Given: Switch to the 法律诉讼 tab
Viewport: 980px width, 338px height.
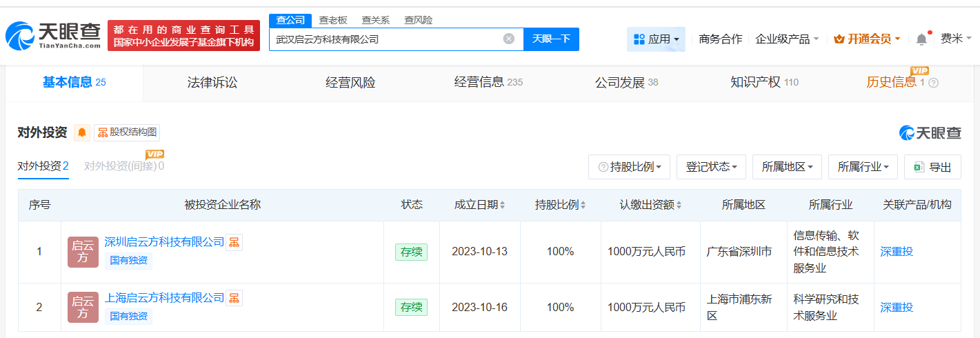Looking at the screenshot, I should (212, 83).
